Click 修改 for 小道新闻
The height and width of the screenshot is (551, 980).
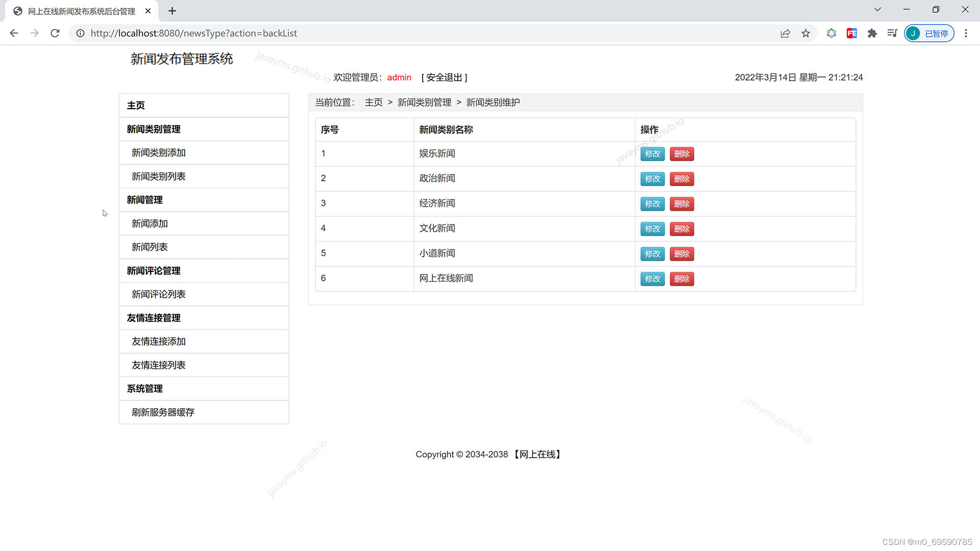coord(652,254)
